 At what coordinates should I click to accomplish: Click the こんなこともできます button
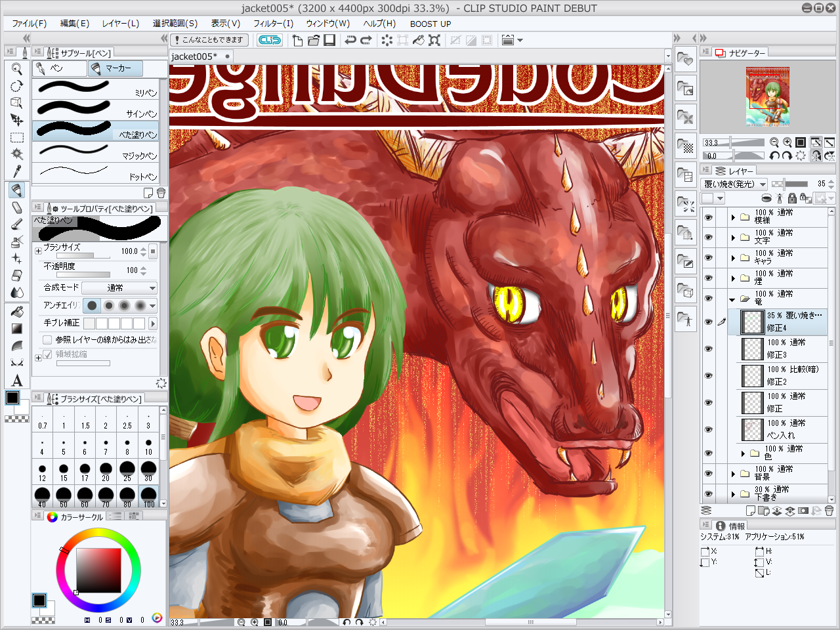pyautogui.click(x=209, y=40)
